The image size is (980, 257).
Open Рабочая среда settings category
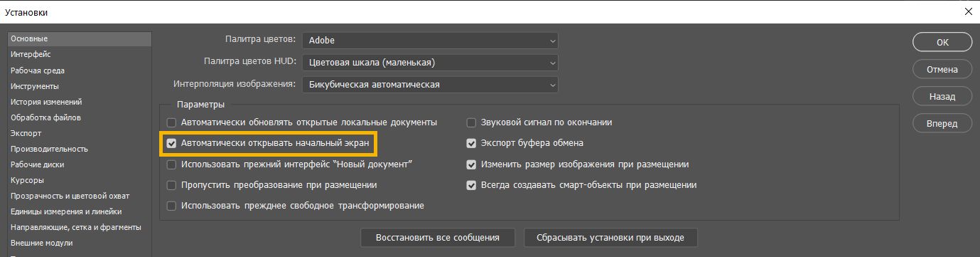pos(79,70)
